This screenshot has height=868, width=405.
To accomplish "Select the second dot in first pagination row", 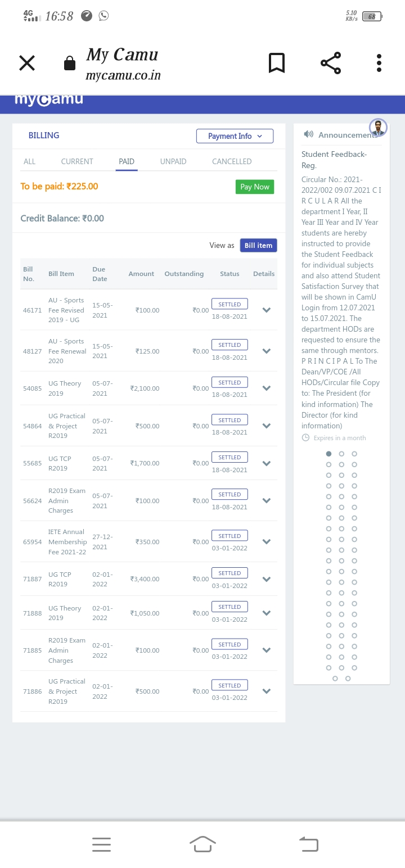I will (x=341, y=454).
